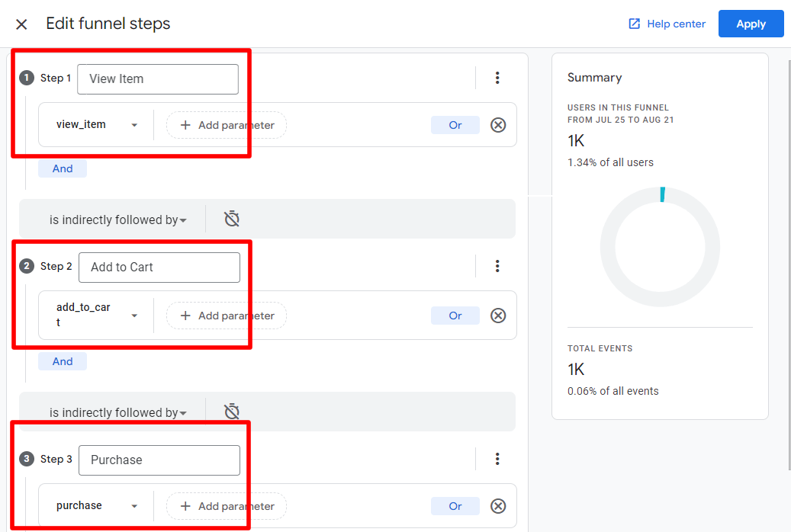This screenshot has width=791, height=532.
Task: Close the Edit funnel steps panel
Action: pyautogui.click(x=21, y=24)
